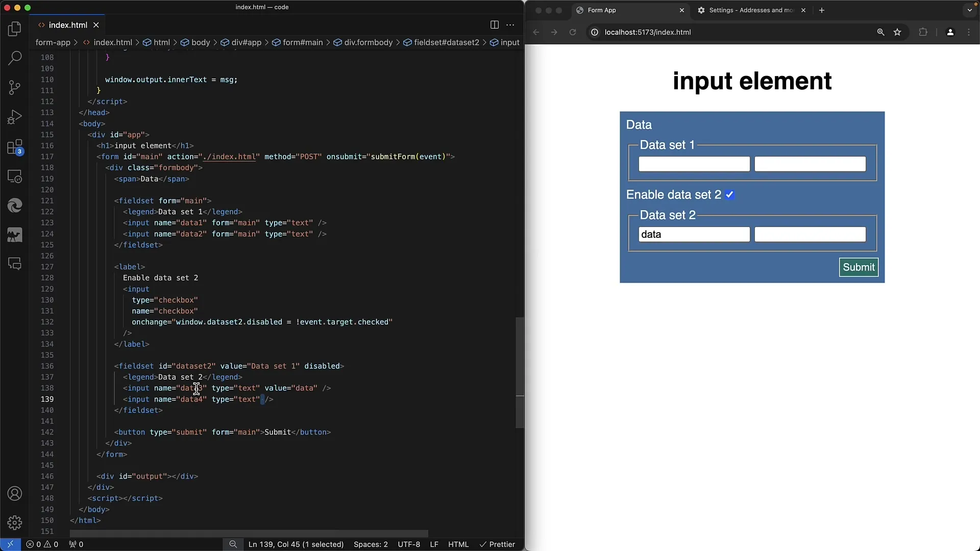Check the checkbox inside label element
Viewport: 980px width, 551px height.
[x=729, y=194]
